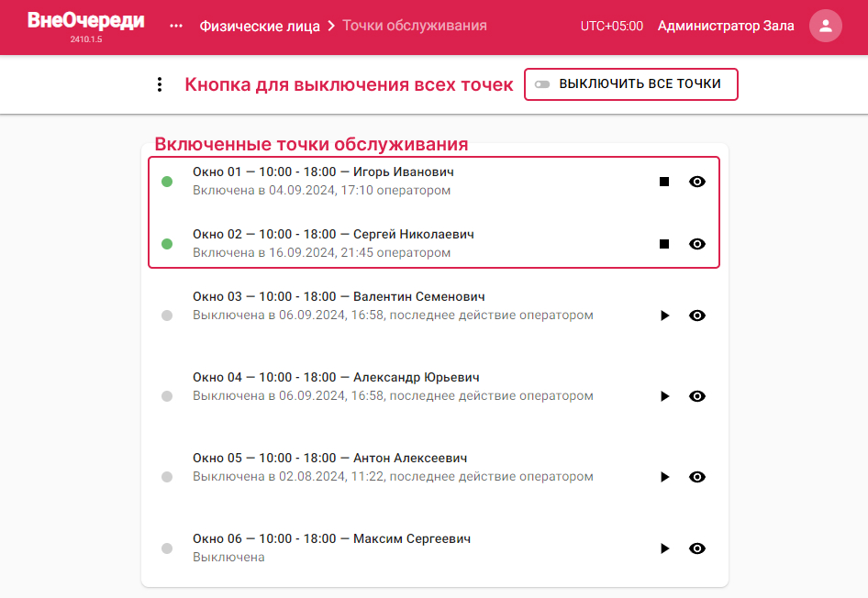This screenshot has width=868, height=598.
Task: View Окно 02 details via eye icon
Action: pyautogui.click(x=697, y=244)
